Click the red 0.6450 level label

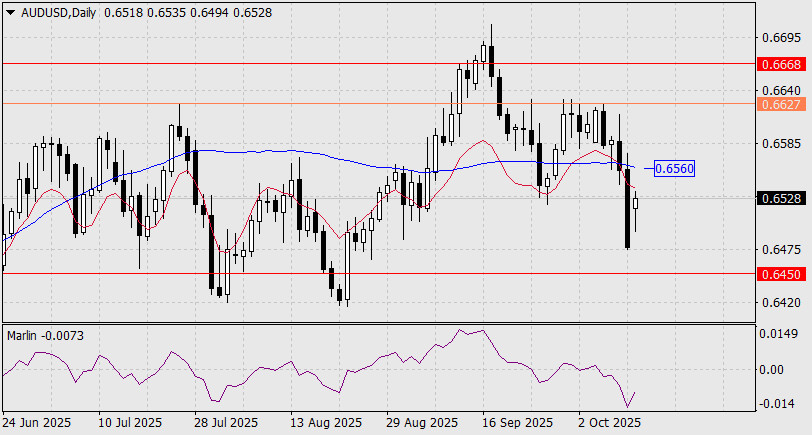click(781, 274)
